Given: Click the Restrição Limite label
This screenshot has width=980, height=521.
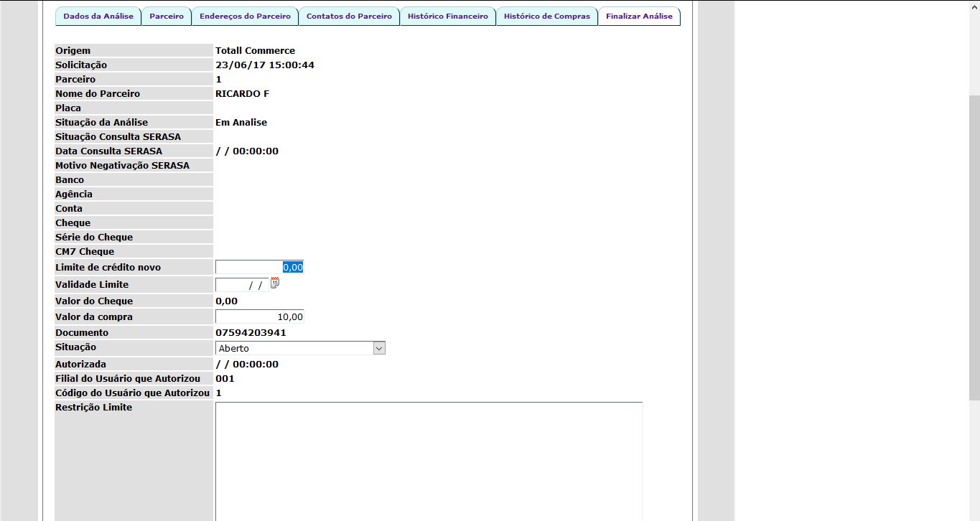Looking at the screenshot, I should click(x=94, y=408).
